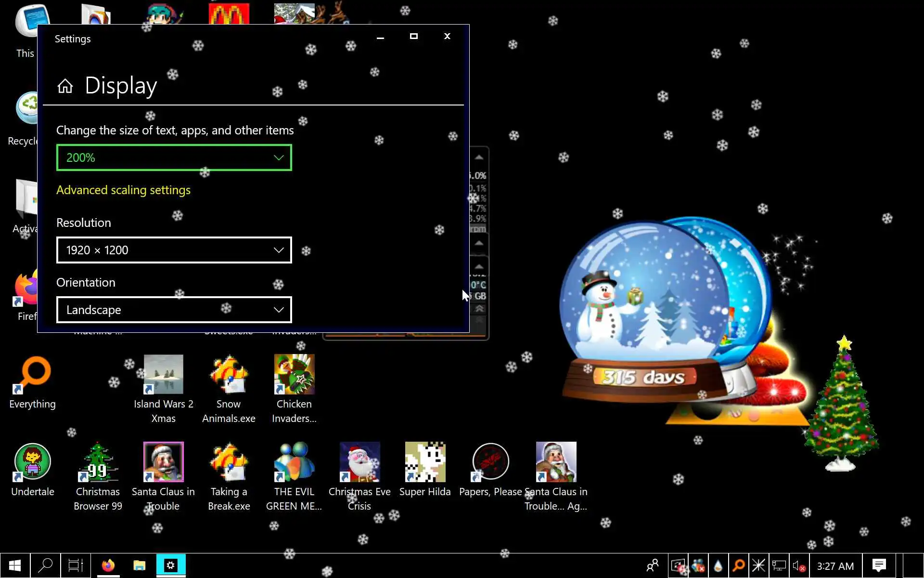924x578 pixels.
Task: Click Christmas Eve Crisis game icon
Action: (359, 462)
